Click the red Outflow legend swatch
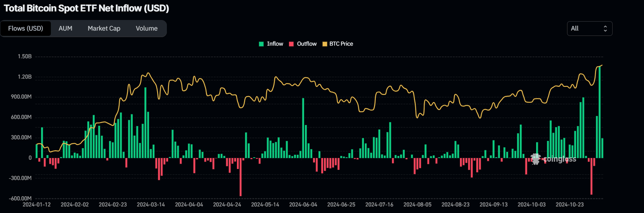 [x=291, y=44]
